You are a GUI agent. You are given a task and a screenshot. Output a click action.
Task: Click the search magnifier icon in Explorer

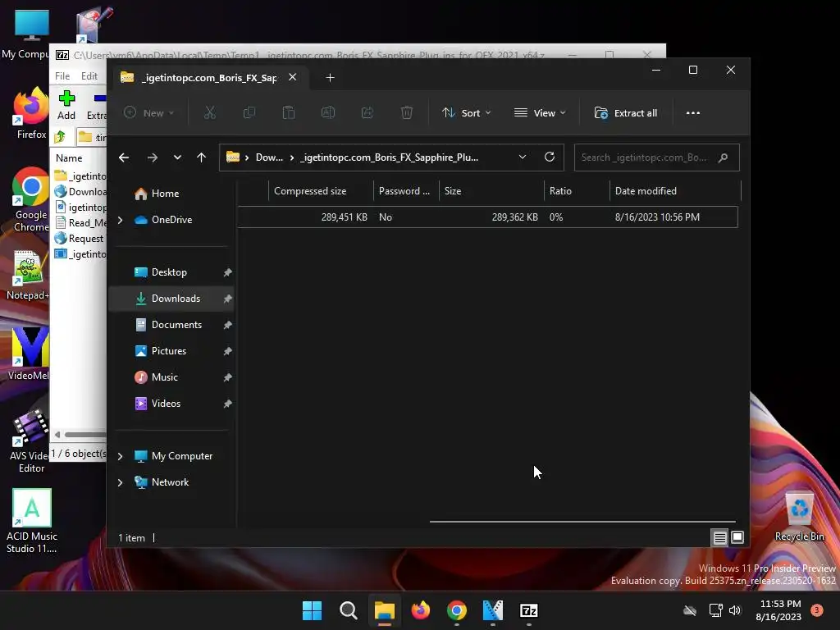tap(724, 157)
